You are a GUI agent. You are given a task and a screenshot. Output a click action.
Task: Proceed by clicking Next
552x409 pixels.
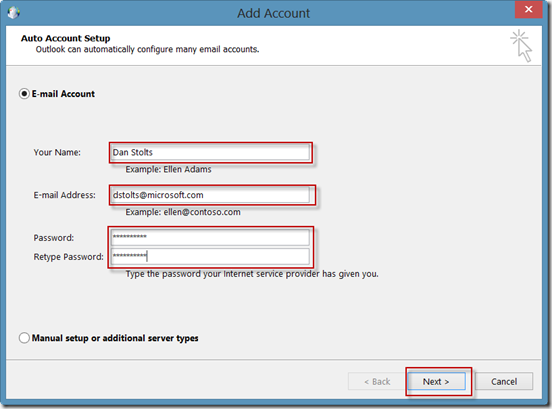pyautogui.click(x=436, y=382)
